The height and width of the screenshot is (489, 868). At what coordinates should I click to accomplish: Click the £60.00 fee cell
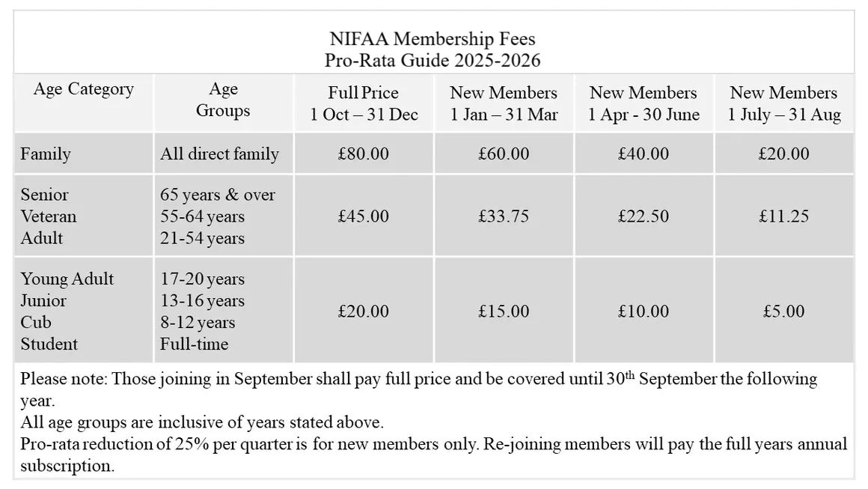[504, 154]
